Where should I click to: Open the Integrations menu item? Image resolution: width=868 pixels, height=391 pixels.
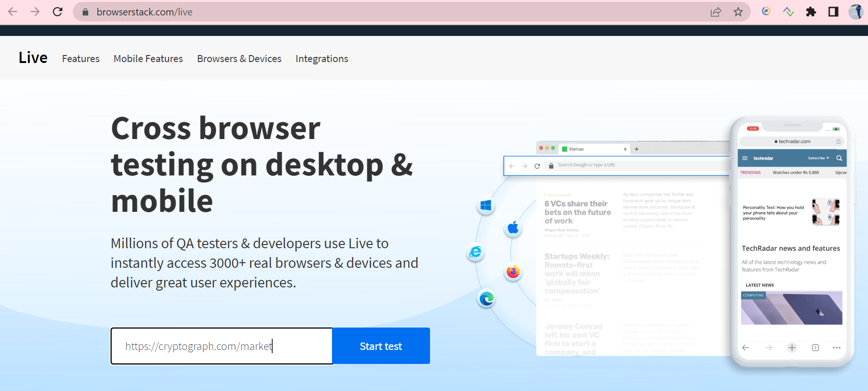click(322, 59)
